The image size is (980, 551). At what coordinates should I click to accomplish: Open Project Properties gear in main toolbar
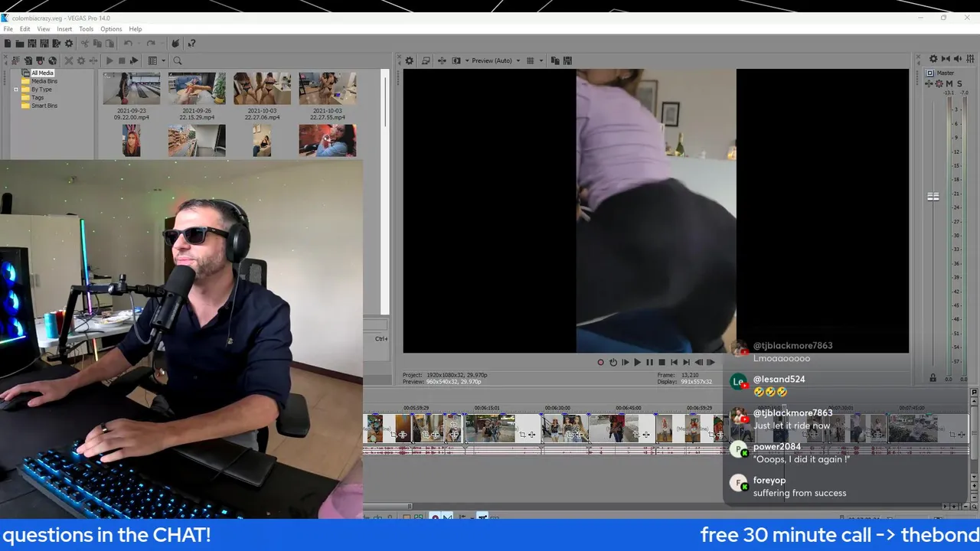69,44
